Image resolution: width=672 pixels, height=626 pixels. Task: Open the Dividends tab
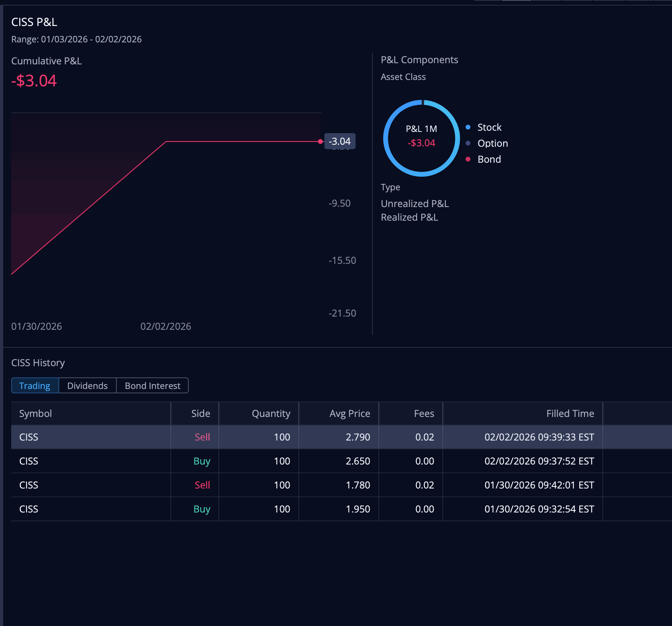(x=87, y=386)
